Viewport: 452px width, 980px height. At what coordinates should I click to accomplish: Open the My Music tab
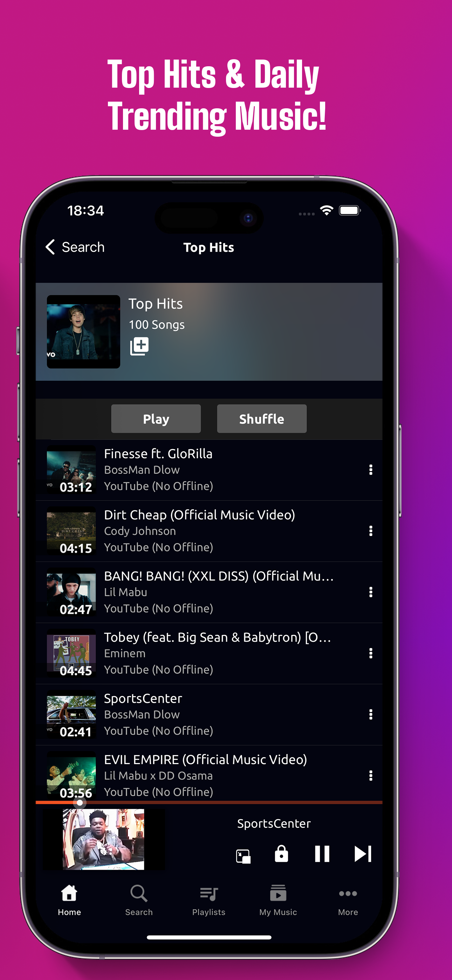click(x=278, y=900)
